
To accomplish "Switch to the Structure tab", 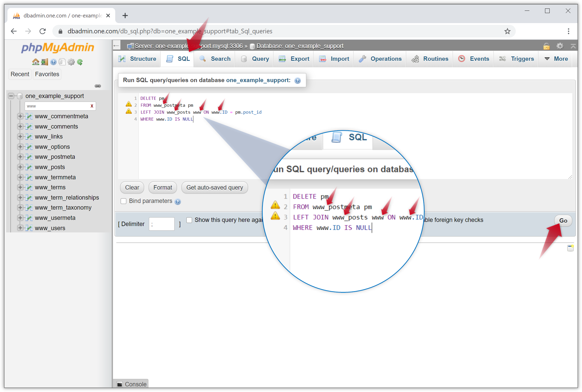I will [x=138, y=59].
